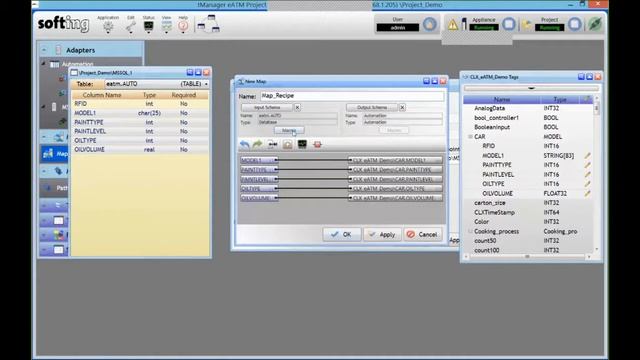Undo with the blue arrow in New Map
The image size is (640, 360).
244,144
